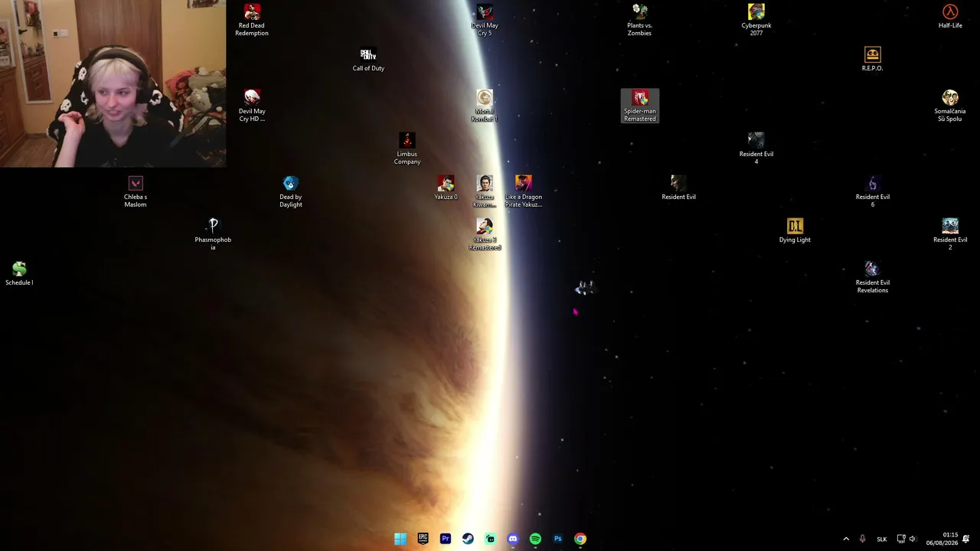Select the Yakuza Kiwami desktop icon
The image size is (980, 551).
485,191
